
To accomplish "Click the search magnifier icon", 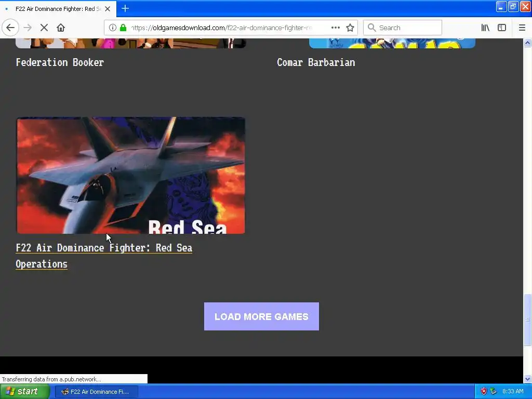I will tap(372, 28).
